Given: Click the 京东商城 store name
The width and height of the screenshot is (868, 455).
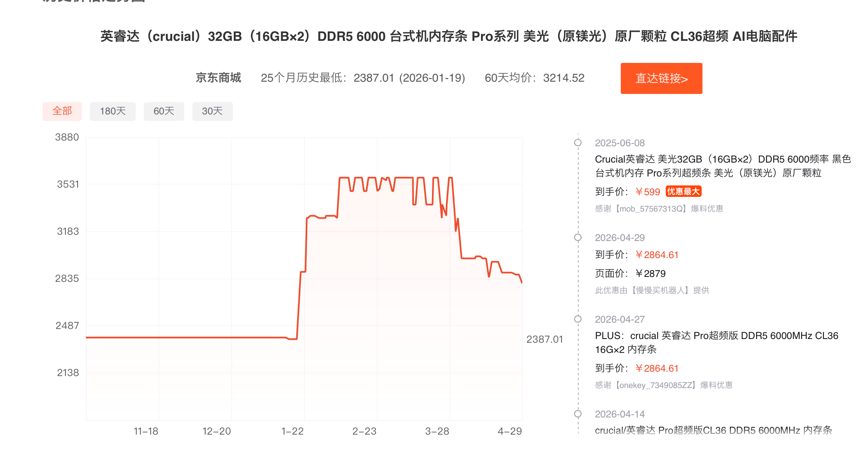Looking at the screenshot, I should click(x=218, y=78).
